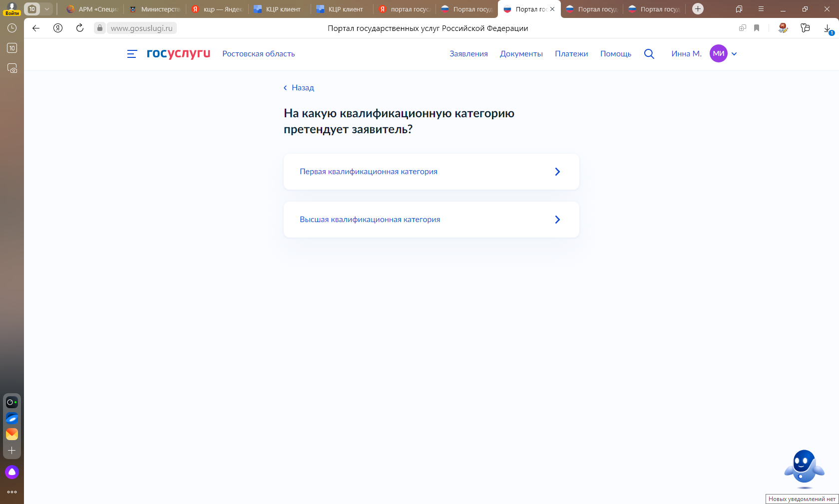The height and width of the screenshot is (504, 839).
Task: Open Платежи section
Action: [x=571, y=54]
